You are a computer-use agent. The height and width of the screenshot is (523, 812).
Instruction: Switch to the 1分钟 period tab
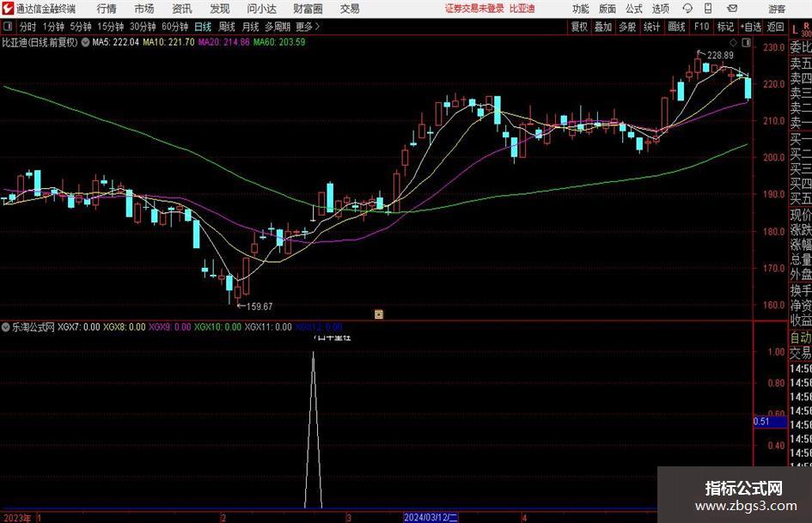pyautogui.click(x=53, y=27)
